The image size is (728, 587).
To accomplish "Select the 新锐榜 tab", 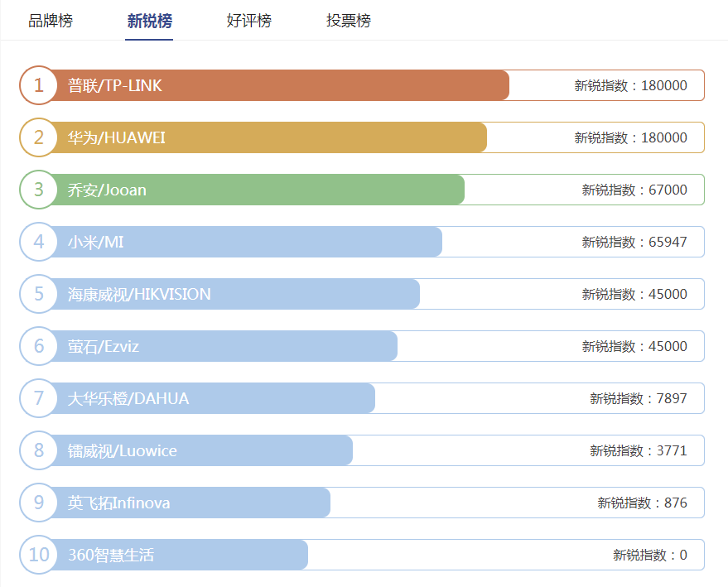I will click(150, 21).
